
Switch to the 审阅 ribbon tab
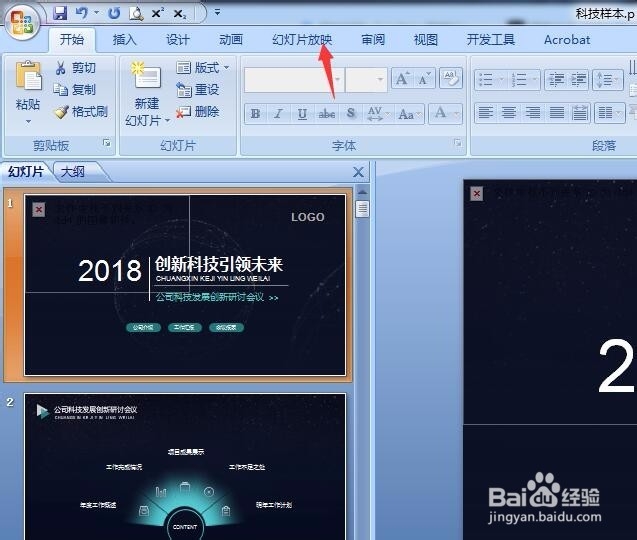373,40
